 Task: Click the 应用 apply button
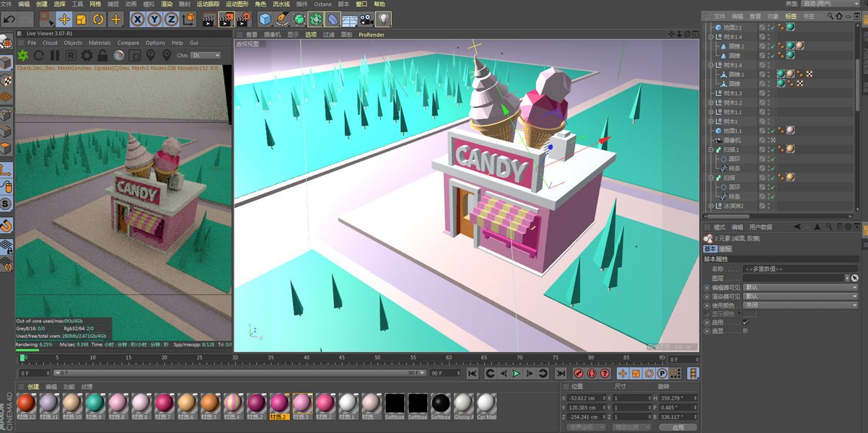click(678, 427)
